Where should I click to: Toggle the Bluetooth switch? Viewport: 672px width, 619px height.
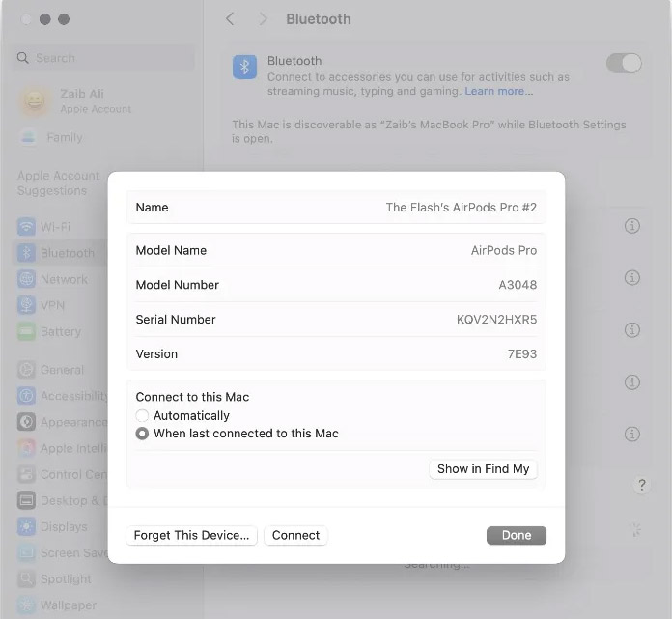pos(624,64)
